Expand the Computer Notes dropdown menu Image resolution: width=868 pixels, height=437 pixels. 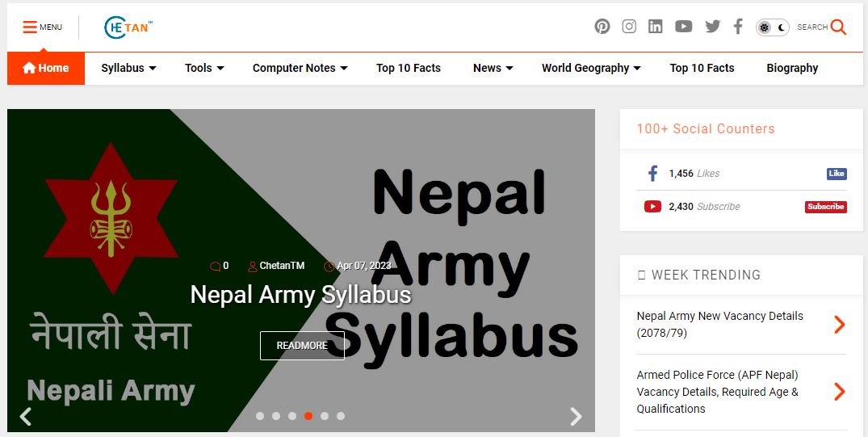(300, 68)
